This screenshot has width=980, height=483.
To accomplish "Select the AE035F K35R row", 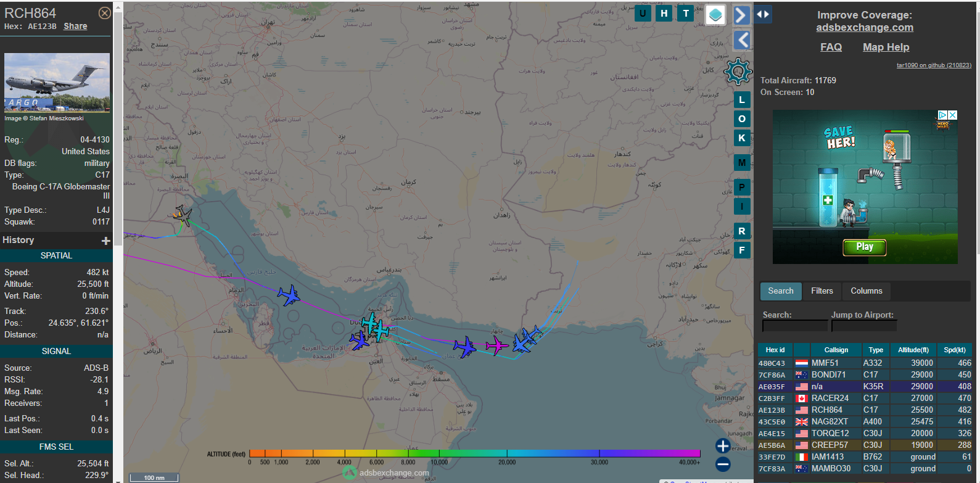I will click(x=865, y=386).
